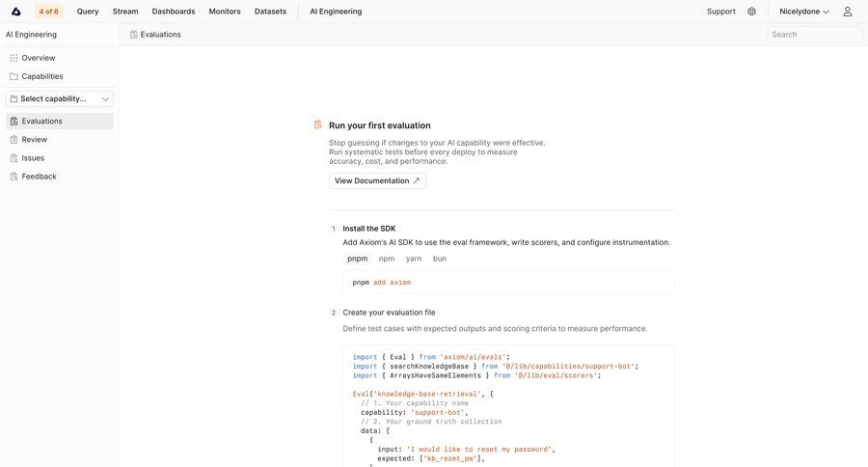The image size is (868, 467).
Task: Switch to the npm tab
Action: point(387,259)
